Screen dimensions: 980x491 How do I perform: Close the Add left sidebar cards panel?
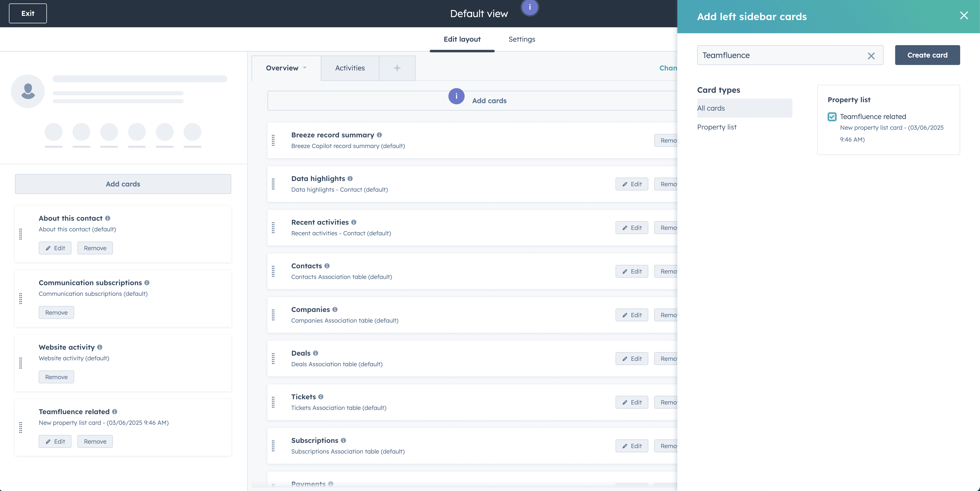pyautogui.click(x=964, y=16)
